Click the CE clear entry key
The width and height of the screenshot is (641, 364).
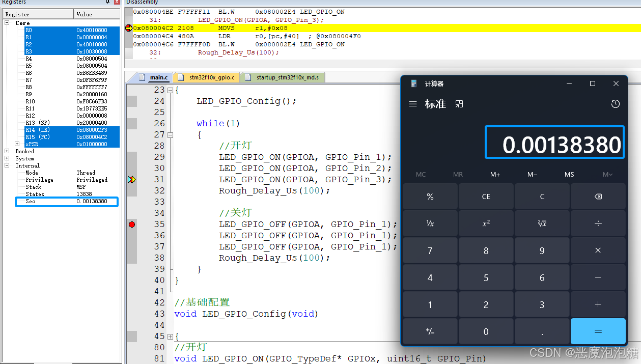(x=486, y=197)
